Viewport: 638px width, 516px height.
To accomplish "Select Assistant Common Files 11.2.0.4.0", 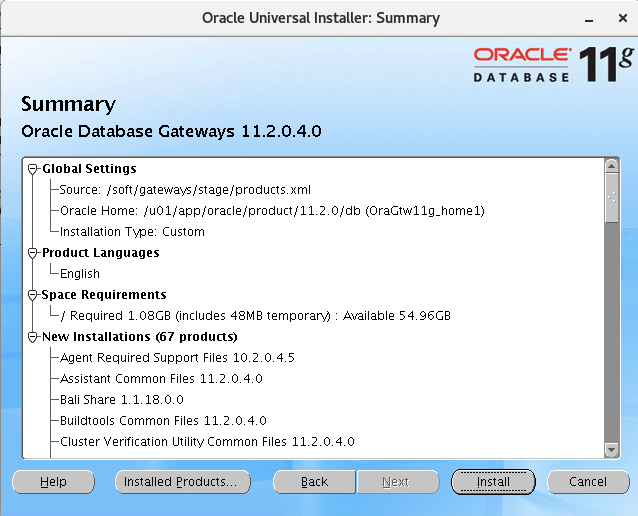I will (161, 379).
